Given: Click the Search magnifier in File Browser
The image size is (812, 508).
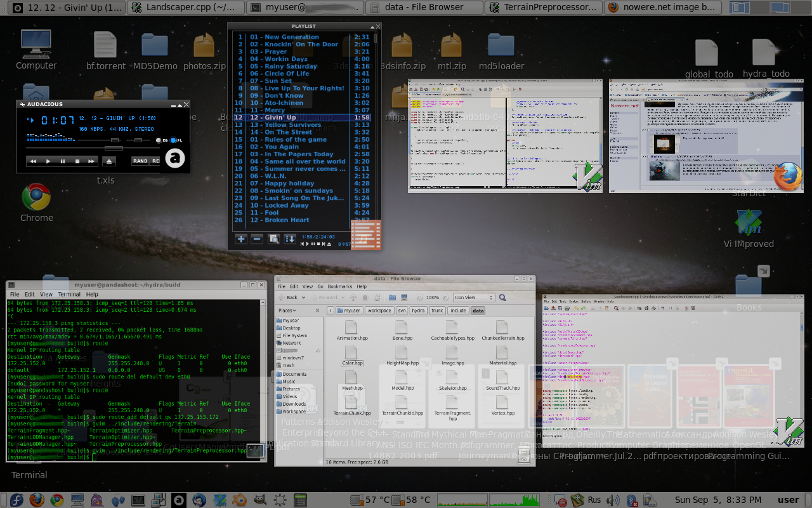Looking at the screenshot, I should (502, 297).
